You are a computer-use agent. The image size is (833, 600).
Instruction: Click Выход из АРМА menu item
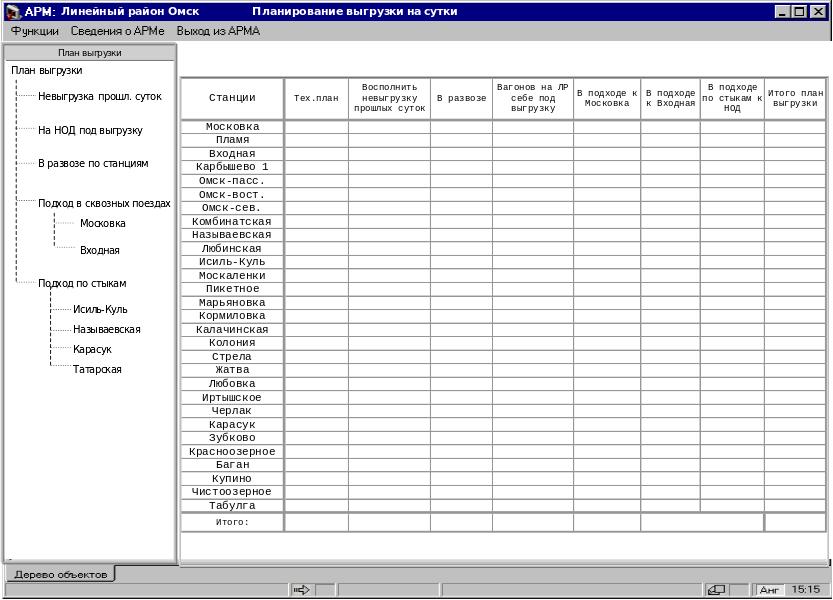pos(218,31)
